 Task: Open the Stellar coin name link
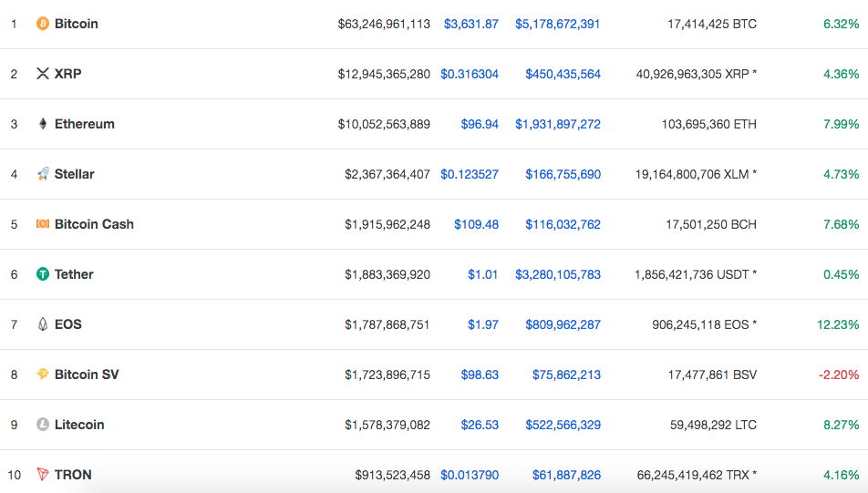74,174
